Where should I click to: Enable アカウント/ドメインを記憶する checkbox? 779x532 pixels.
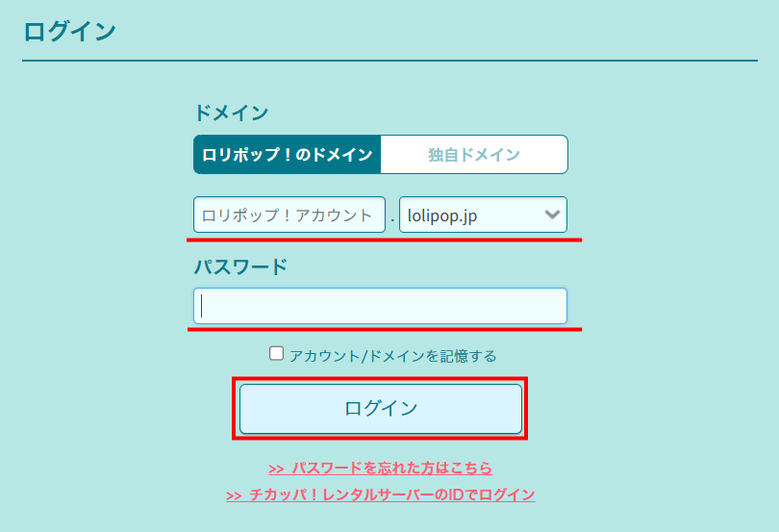click(277, 354)
